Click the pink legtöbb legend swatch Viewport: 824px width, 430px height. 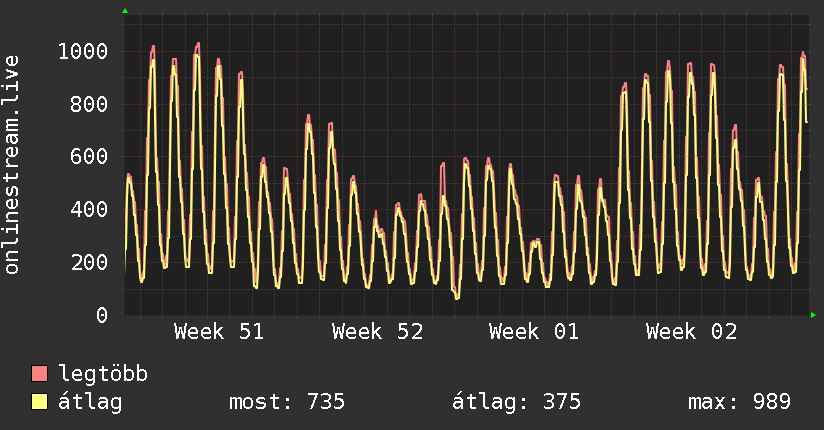coord(39,373)
